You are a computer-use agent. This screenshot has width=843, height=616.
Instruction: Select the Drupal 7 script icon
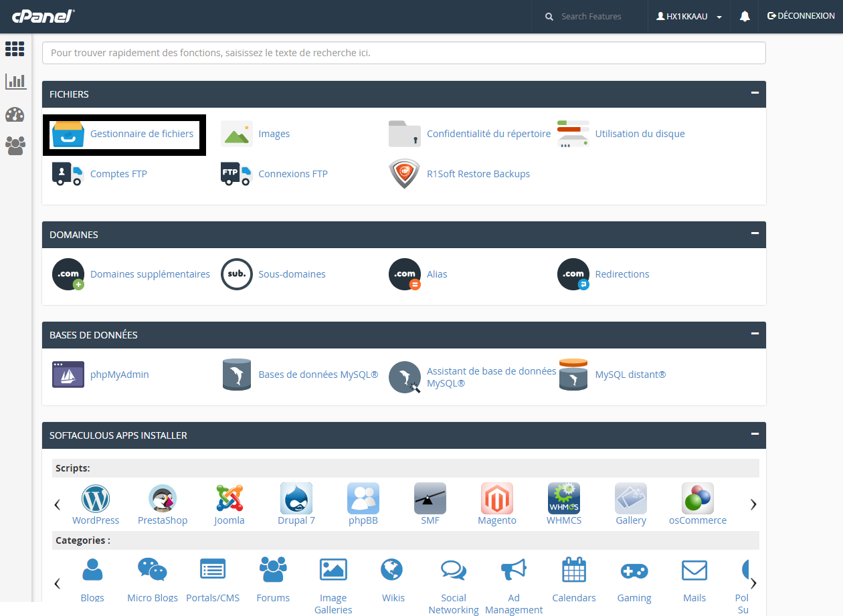pos(296,498)
